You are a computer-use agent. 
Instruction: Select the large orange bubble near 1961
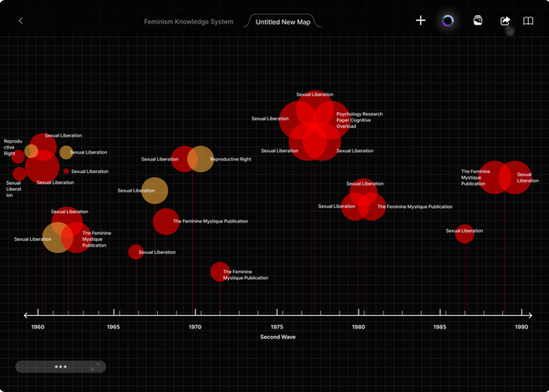click(x=58, y=237)
